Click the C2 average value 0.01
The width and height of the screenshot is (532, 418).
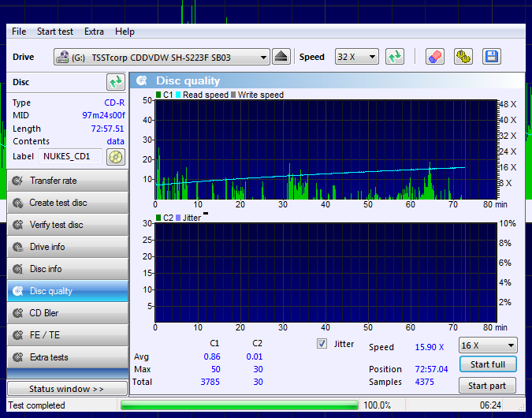[255, 356]
